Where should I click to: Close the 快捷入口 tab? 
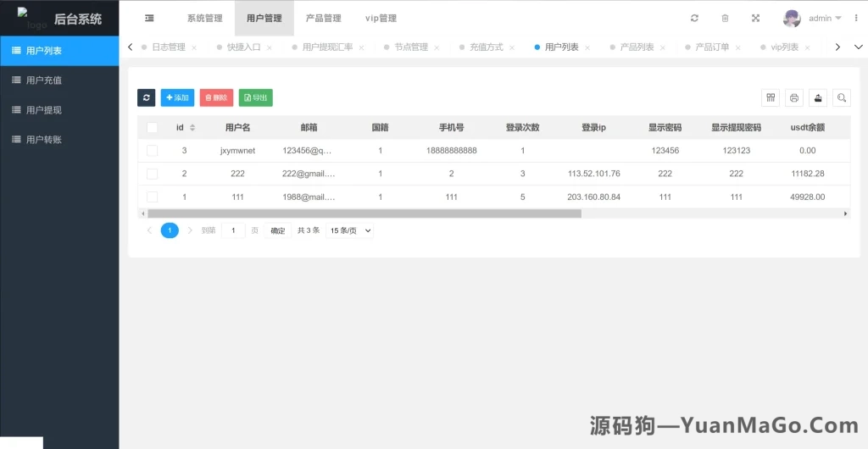(x=269, y=48)
